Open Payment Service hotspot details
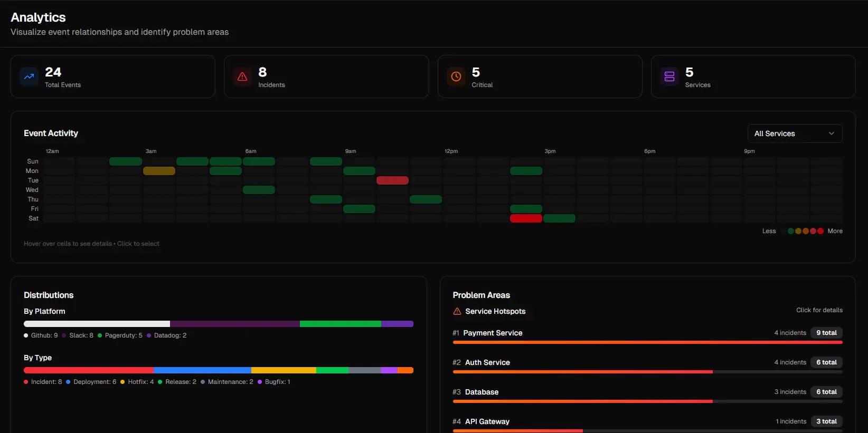This screenshot has height=433, width=868. point(647,335)
